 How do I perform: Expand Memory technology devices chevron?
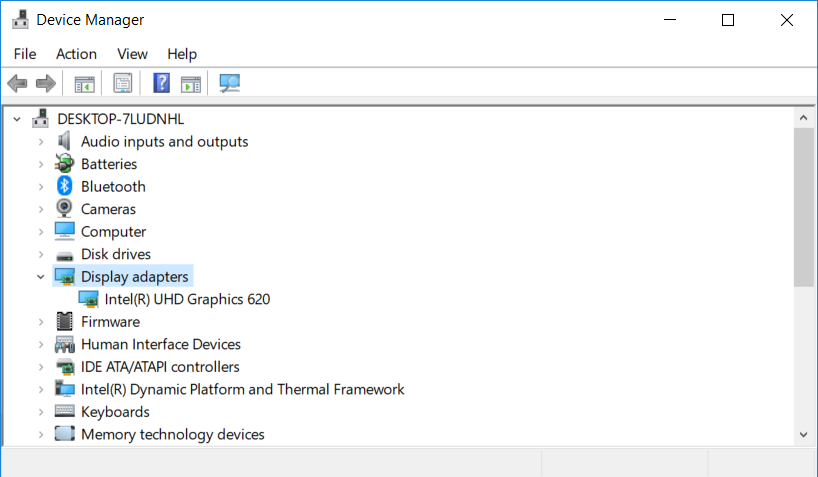pos(41,434)
